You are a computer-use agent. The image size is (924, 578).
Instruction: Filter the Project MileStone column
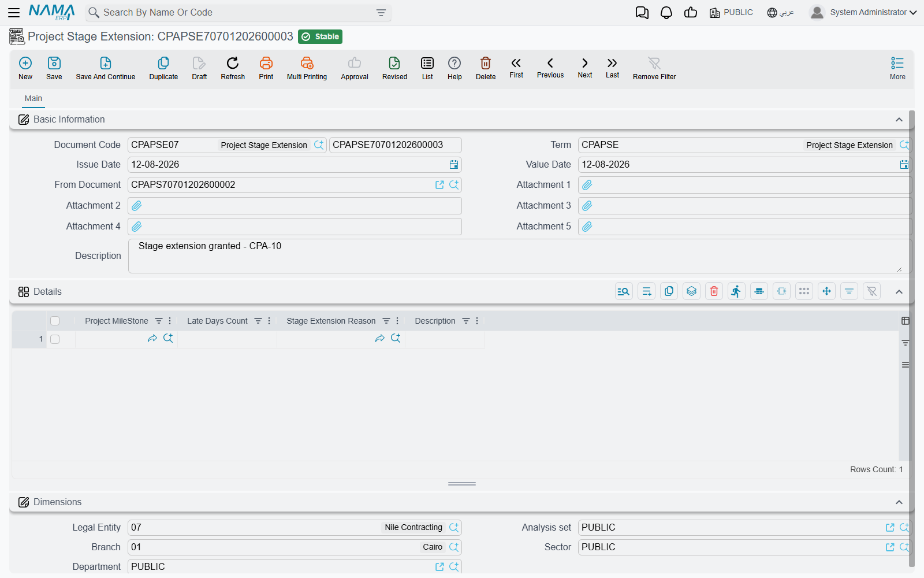pyautogui.click(x=159, y=321)
